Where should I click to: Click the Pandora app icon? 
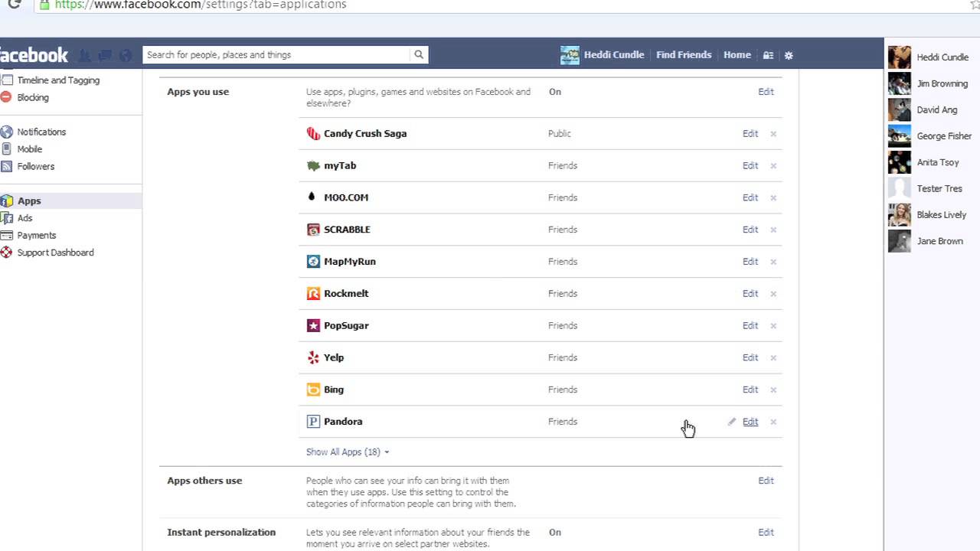(x=313, y=422)
